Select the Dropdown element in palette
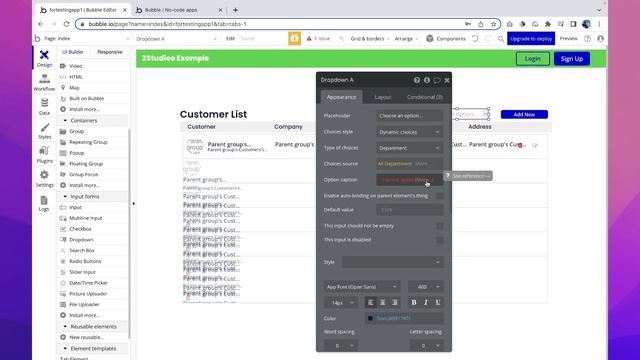The image size is (640, 360). point(81,240)
